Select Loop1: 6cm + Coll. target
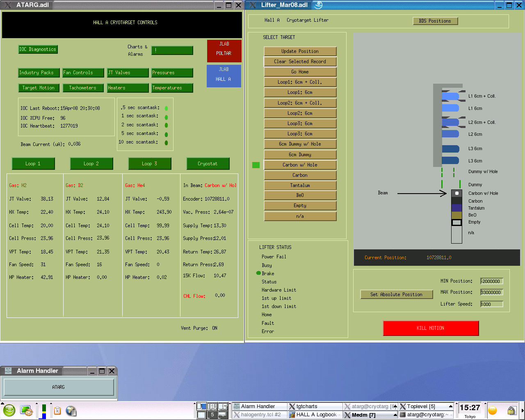This screenshot has width=525, height=420. coord(300,82)
